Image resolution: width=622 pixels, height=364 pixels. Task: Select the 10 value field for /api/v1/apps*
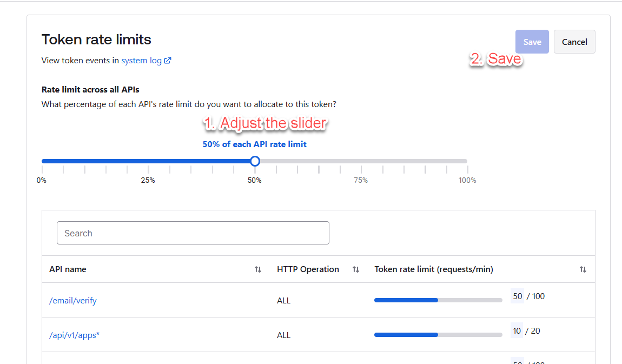point(517,331)
